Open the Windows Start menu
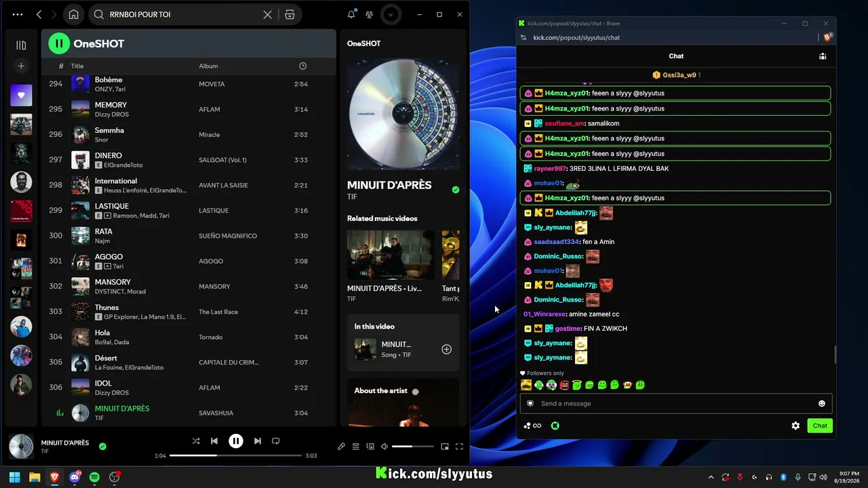 14,477
